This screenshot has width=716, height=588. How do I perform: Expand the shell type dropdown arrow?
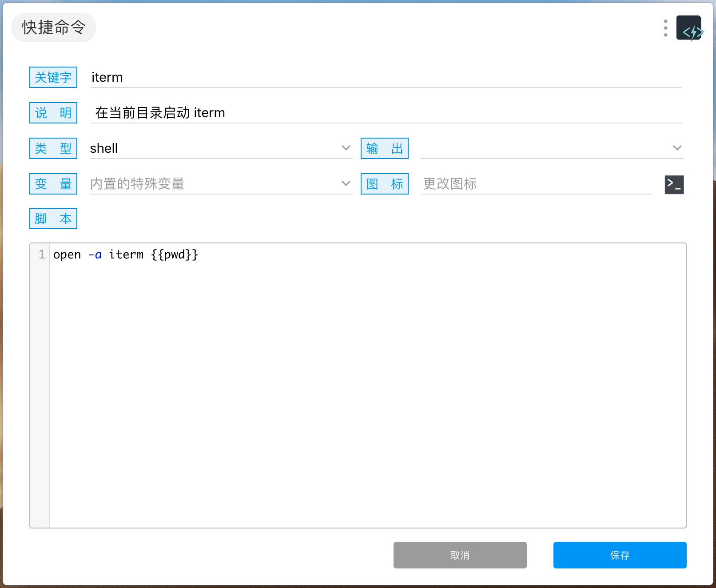coord(346,148)
